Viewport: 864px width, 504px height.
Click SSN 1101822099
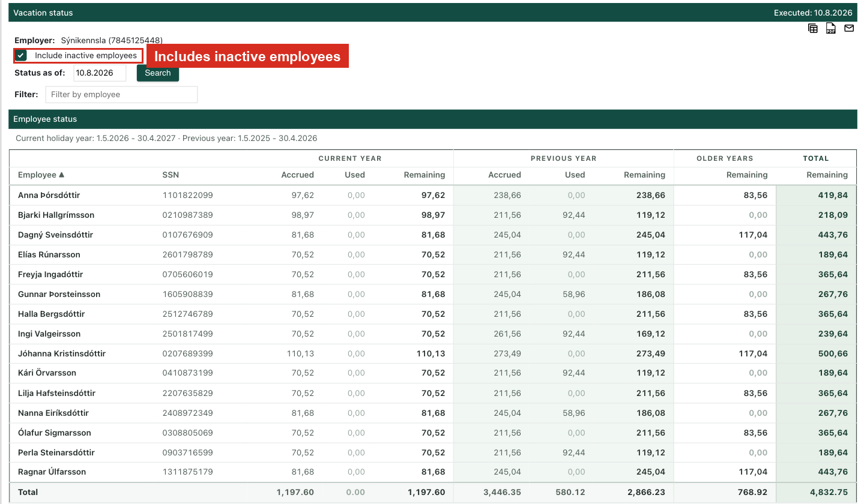coord(187,195)
